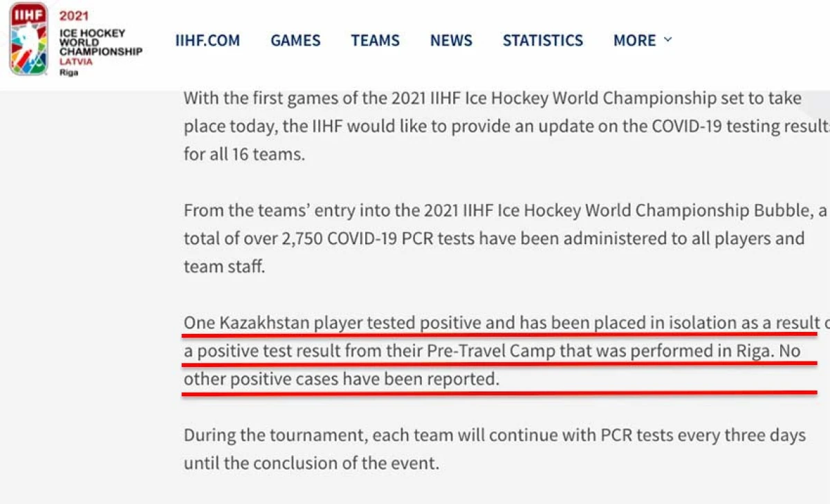
Task: Click 'until the conclusion of the event' line
Action: [311, 463]
